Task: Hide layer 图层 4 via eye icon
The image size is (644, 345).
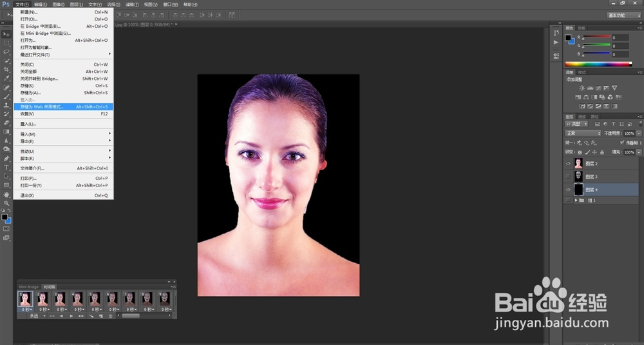Action: [568, 190]
